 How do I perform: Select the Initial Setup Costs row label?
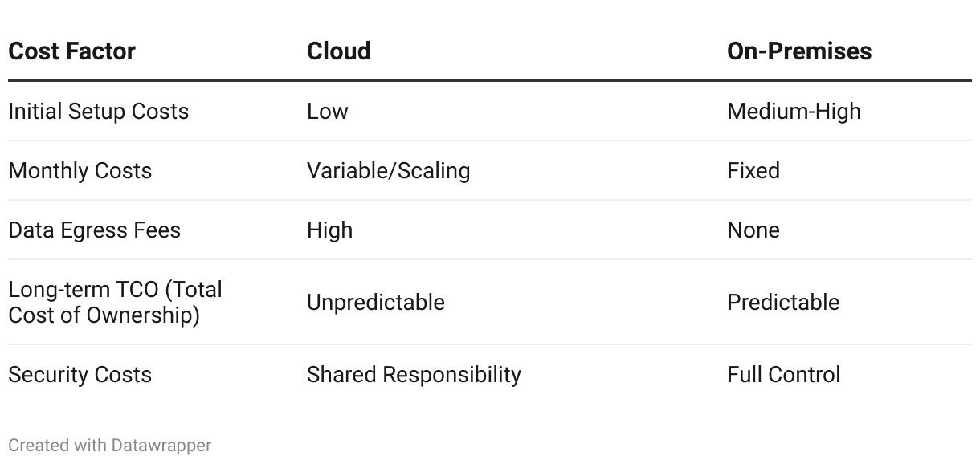(98, 111)
